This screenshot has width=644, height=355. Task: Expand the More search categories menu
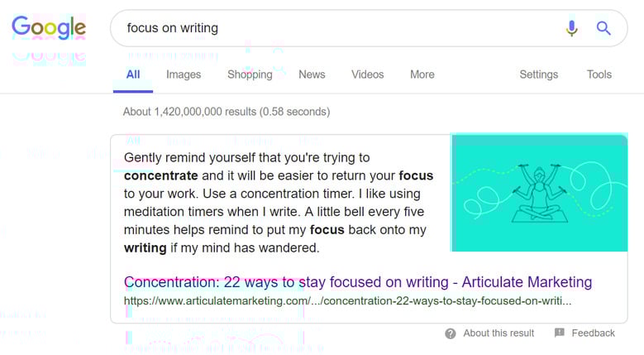[x=422, y=74]
